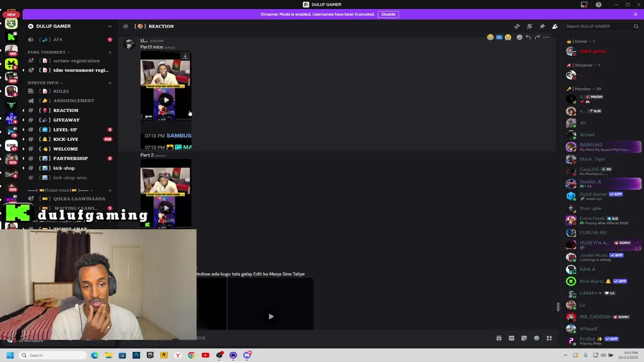
Task: Open the RULES channel
Action: (x=70, y=92)
